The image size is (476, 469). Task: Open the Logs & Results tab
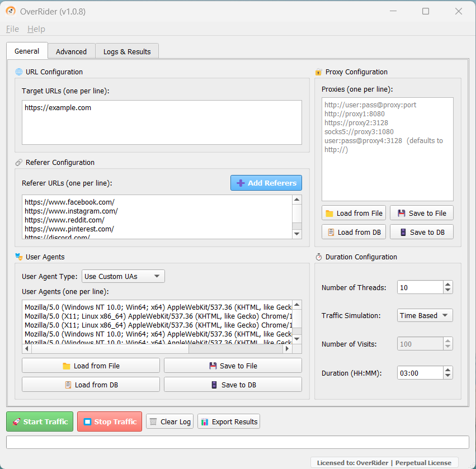pyautogui.click(x=127, y=51)
